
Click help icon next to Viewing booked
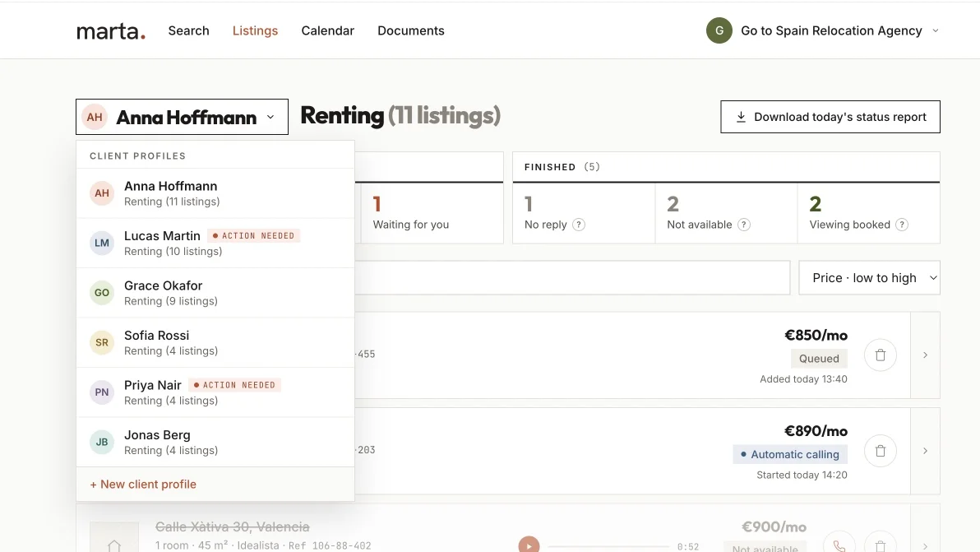[x=902, y=225]
